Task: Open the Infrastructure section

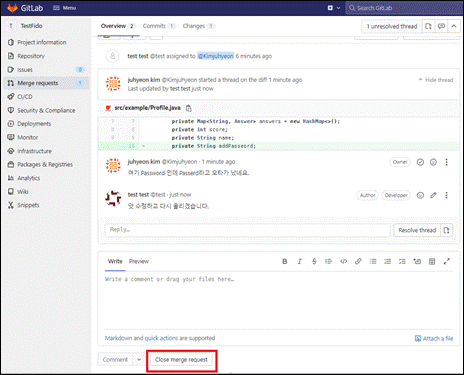Action: 35,151
